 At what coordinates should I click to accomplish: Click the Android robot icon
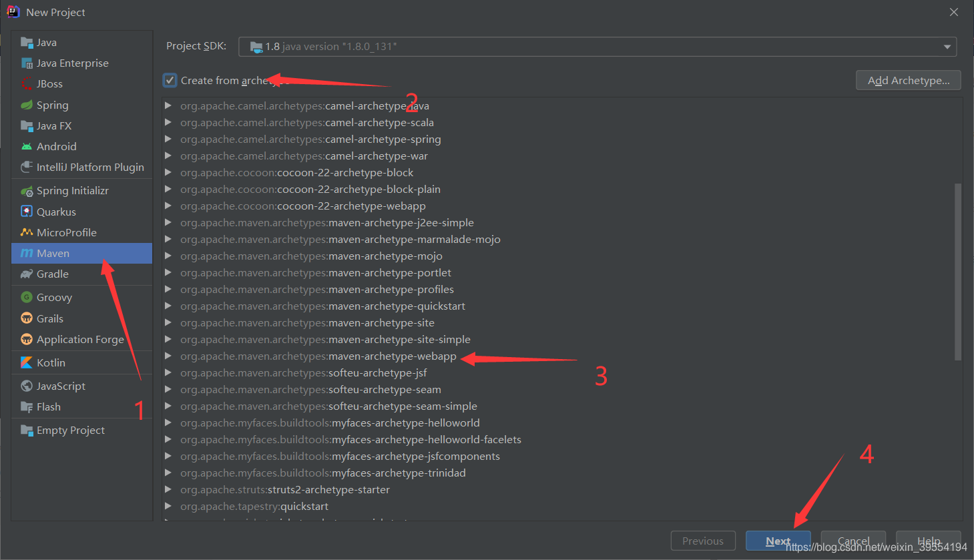(27, 147)
